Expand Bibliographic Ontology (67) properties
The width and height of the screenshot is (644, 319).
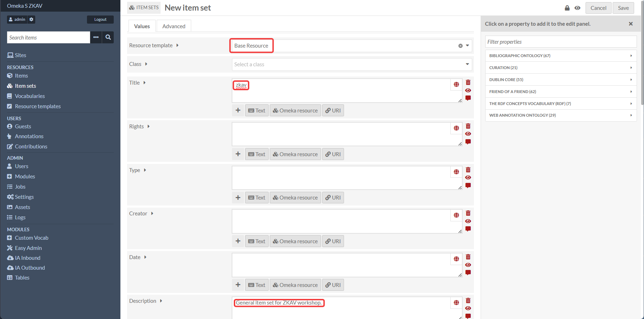561,56
